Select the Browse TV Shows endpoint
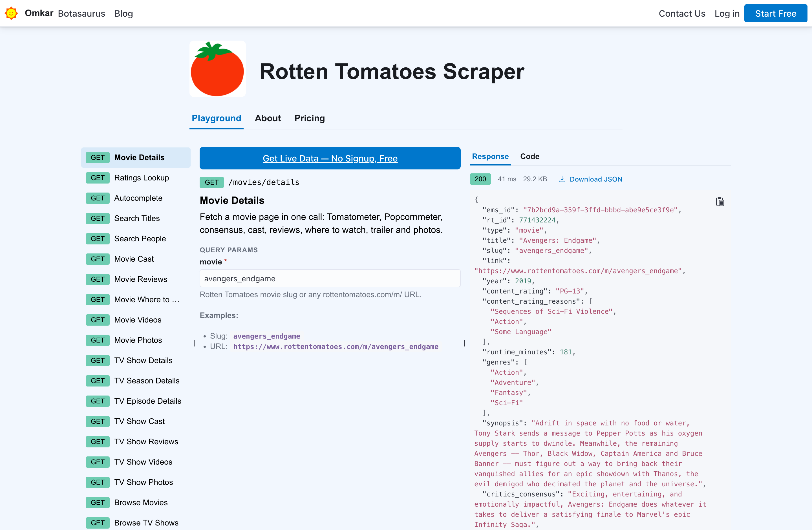812x530 pixels. pos(136,523)
